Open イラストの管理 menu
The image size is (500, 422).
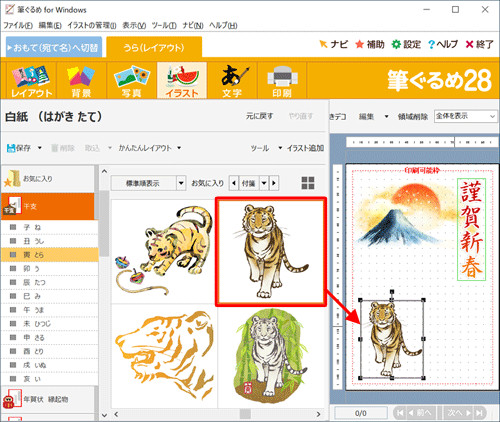click(x=92, y=25)
